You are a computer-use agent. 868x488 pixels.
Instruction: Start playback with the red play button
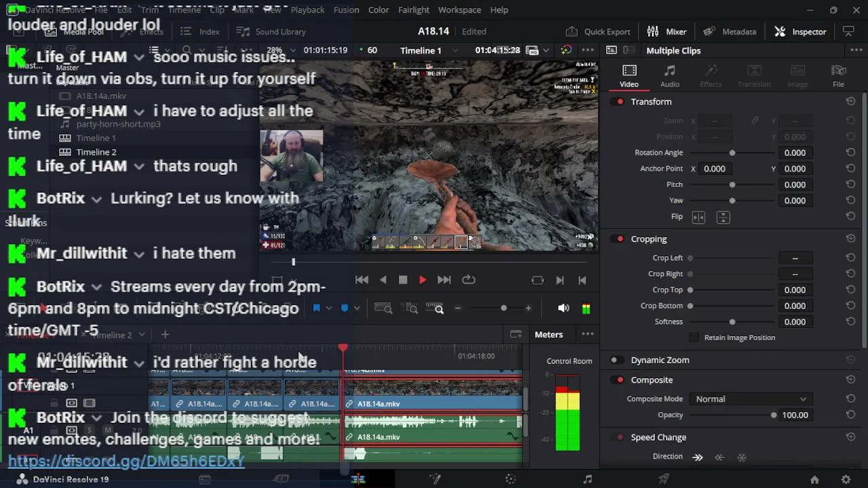click(422, 280)
